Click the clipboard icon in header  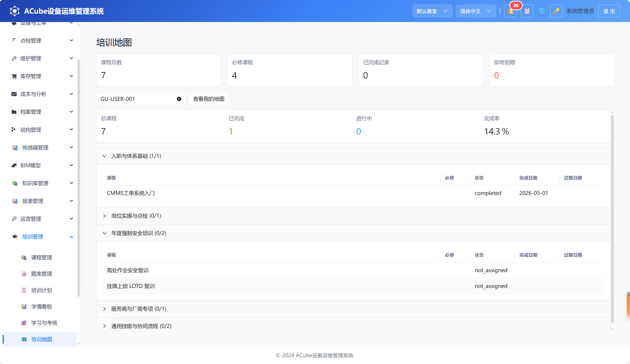click(527, 11)
